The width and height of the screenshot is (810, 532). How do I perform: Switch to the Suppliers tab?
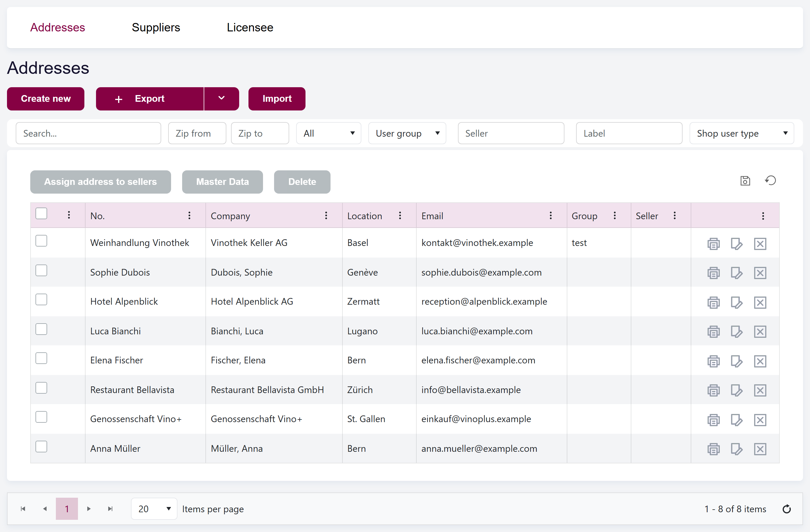click(x=156, y=28)
